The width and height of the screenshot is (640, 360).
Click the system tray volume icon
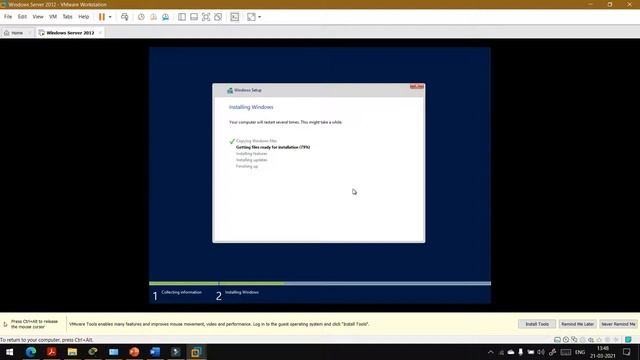[x=541, y=352]
